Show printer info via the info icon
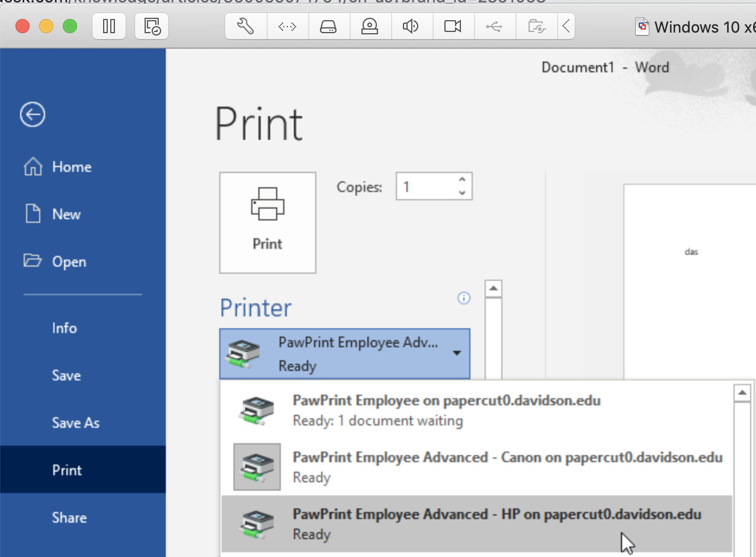The width and height of the screenshot is (756, 557). pyautogui.click(x=464, y=298)
